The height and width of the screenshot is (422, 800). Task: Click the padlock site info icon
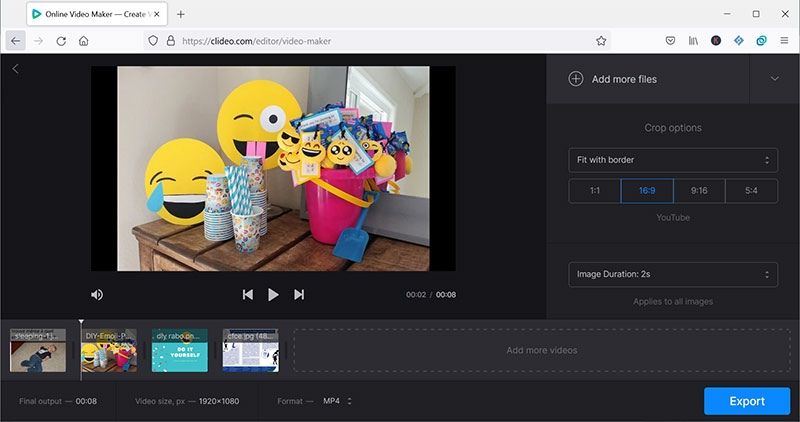[171, 41]
